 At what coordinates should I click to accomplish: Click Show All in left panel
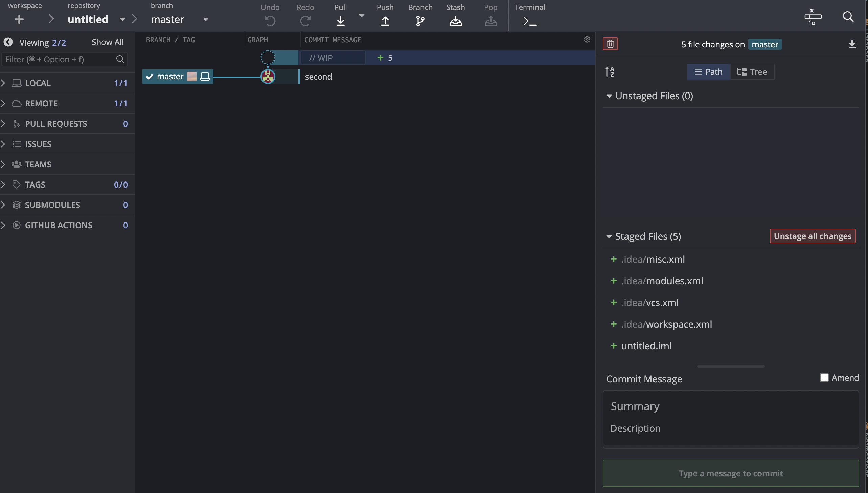point(107,42)
